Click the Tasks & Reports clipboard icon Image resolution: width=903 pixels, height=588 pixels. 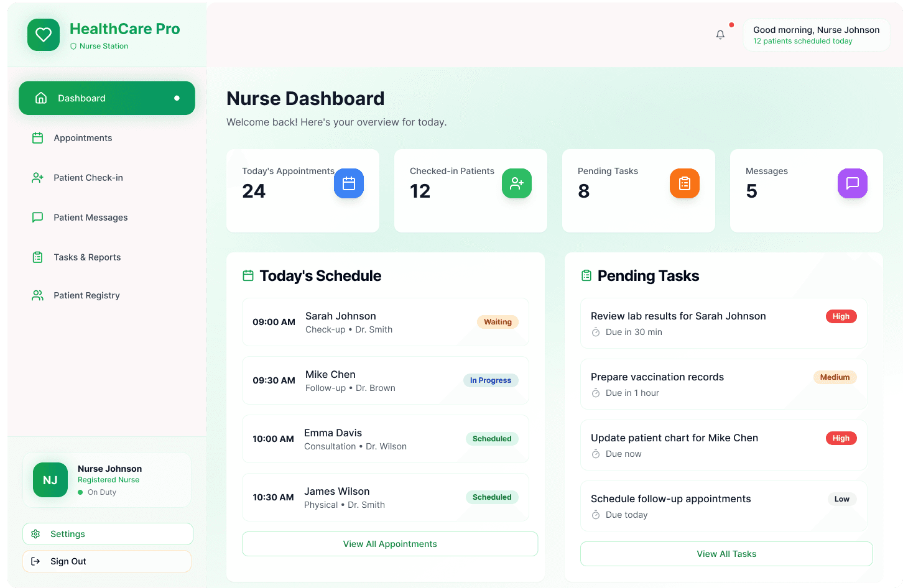[x=37, y=257]
